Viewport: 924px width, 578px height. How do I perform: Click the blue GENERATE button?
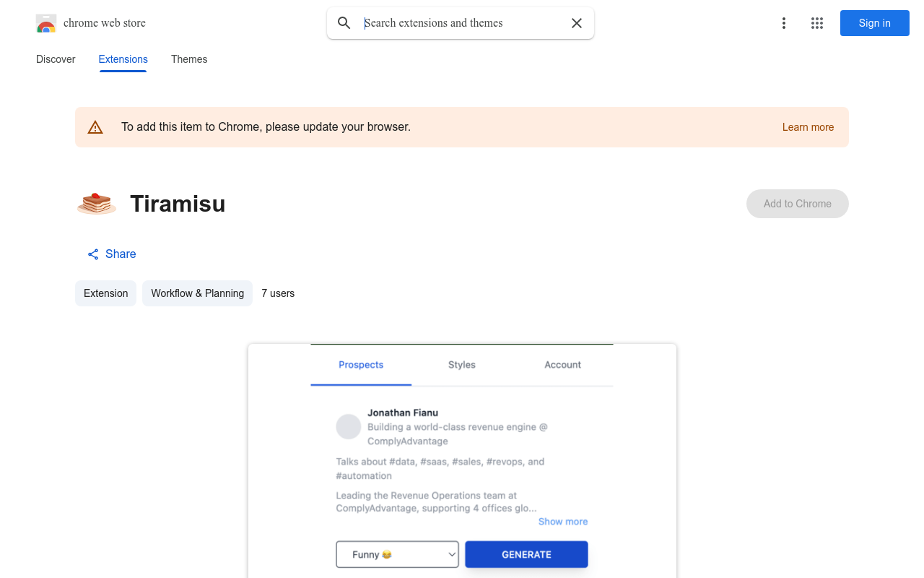pos(526,554)
